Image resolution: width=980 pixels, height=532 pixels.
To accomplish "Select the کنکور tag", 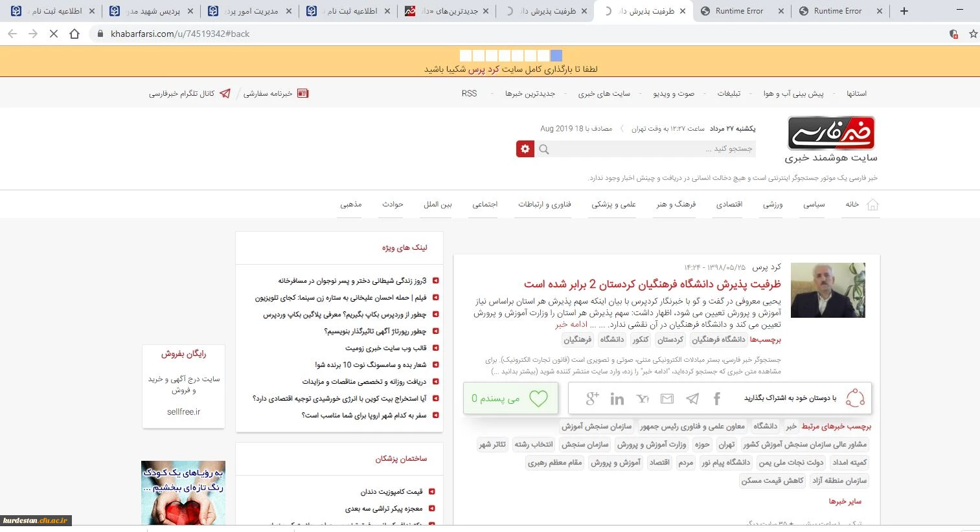I will (x=641, y=339).
